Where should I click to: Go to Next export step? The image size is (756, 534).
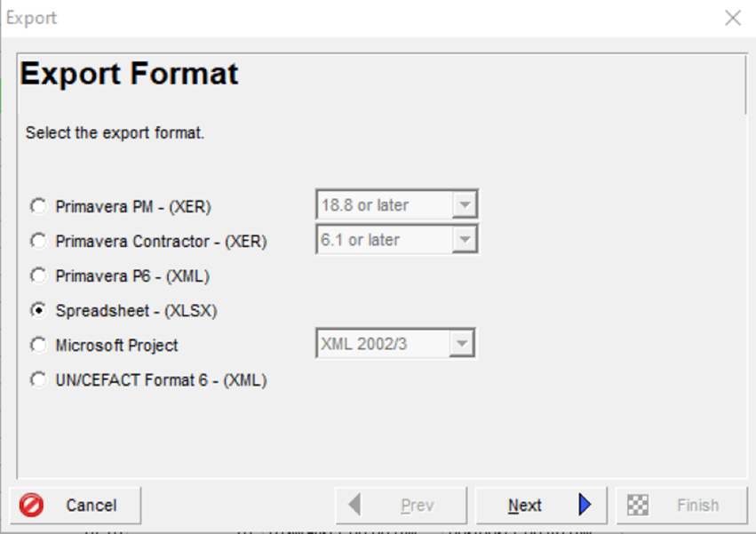541,505
